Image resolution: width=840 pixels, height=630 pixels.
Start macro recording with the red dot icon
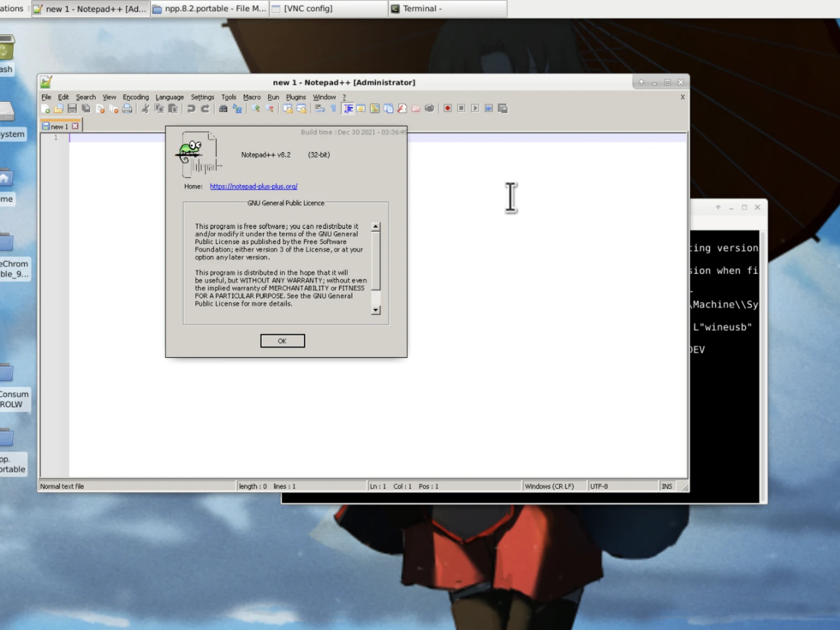coord(448,109)
